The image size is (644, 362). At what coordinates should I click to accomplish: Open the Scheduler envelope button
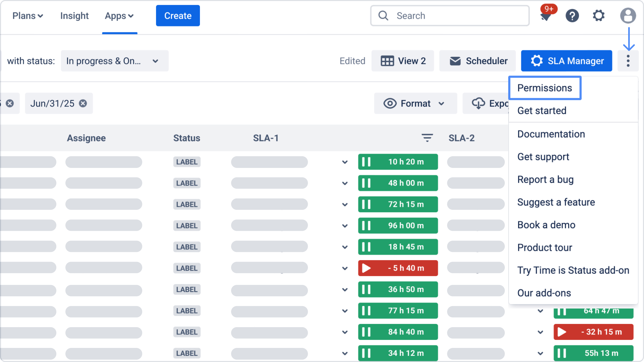coord(478,61)
